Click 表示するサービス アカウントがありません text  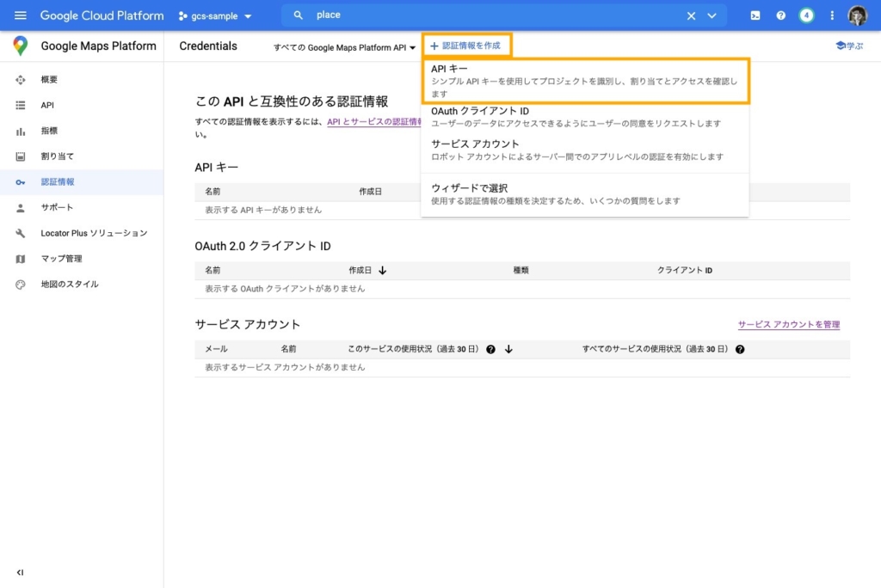point(285,367)
